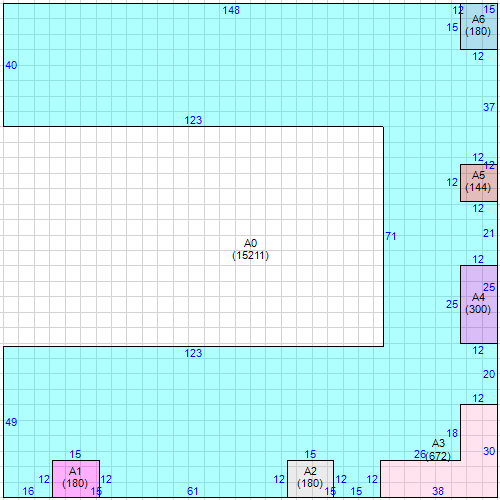Click the 71 vertical dimension label

click(391, 236)
